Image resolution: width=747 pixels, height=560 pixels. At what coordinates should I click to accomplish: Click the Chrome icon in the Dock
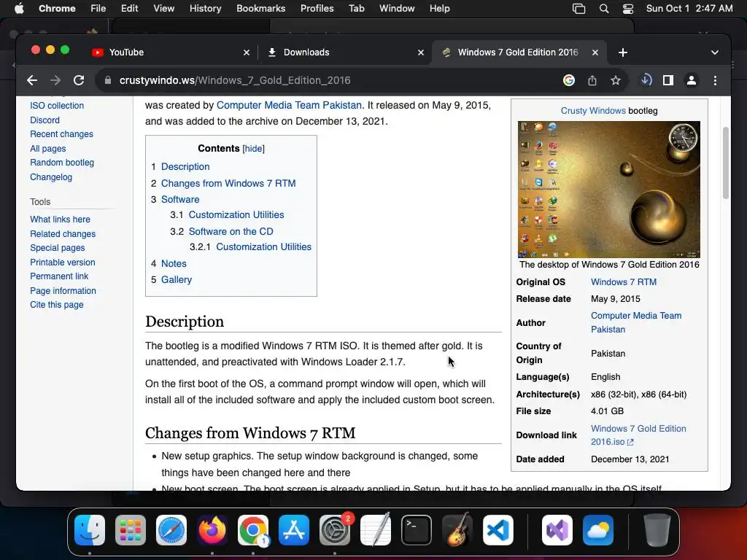click(253, 530)
